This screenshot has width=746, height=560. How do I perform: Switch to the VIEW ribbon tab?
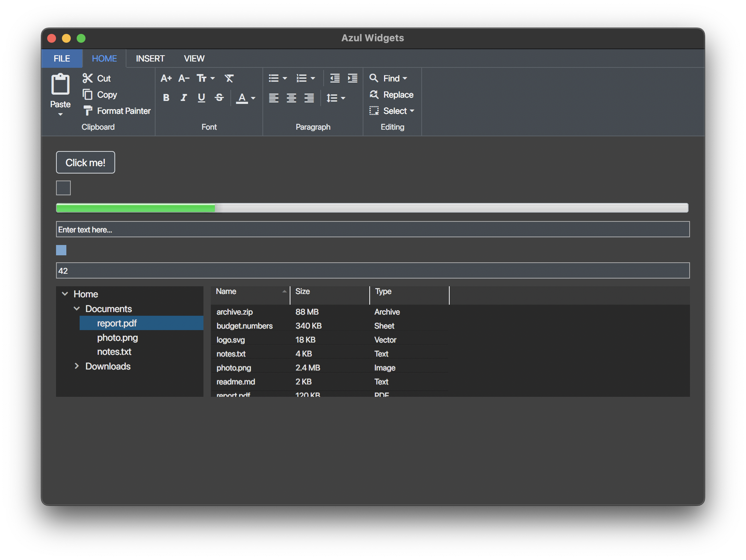(194, 58)
